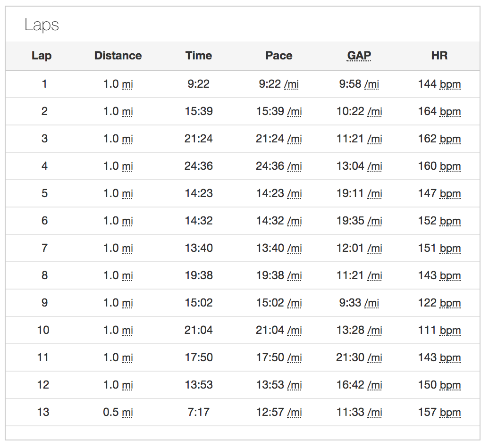Click the 24:36 time in lap 4
Image resolution: width=489 pixels, height=448 pixels.
[199, 166]
